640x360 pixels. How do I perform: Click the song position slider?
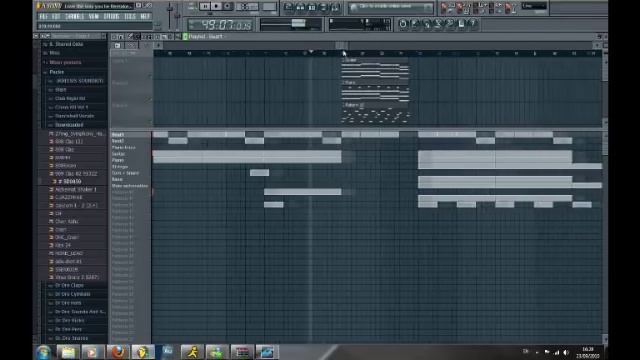coord(290,23)
